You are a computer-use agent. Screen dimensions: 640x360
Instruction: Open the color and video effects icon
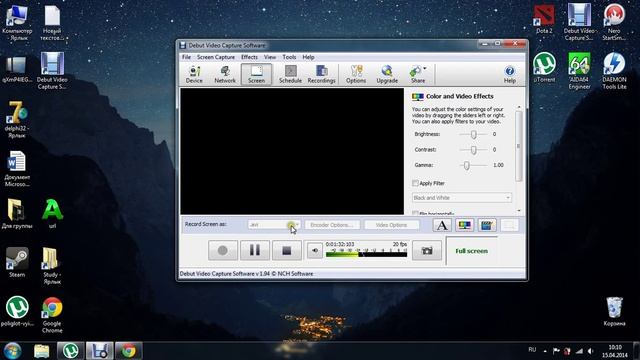[x=464, y=225]
